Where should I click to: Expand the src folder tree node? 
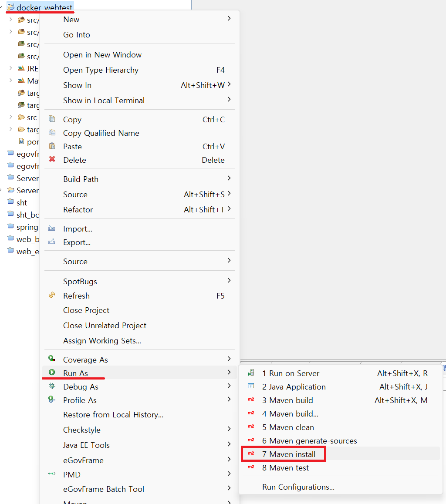pos(10,118)
